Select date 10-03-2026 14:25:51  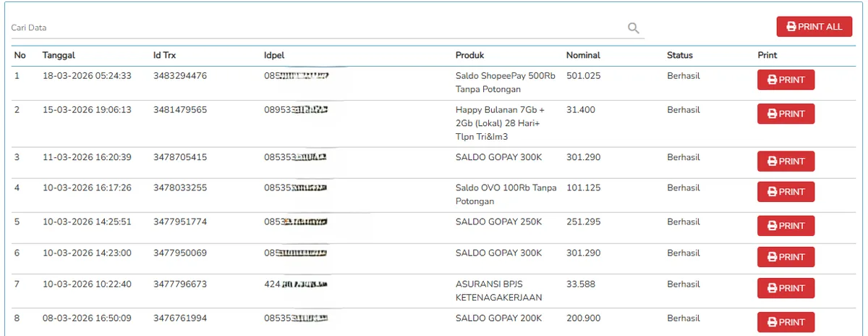pyautogui.click(x=87, y=222)
